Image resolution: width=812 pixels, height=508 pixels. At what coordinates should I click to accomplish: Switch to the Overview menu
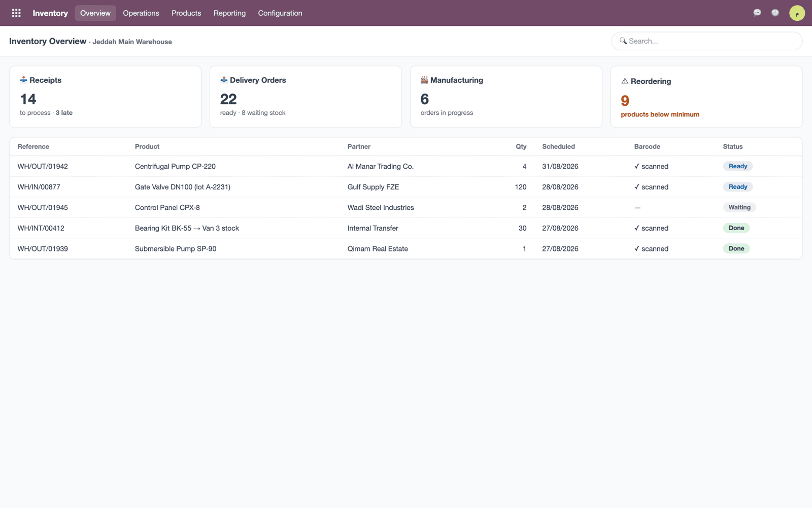95,13
